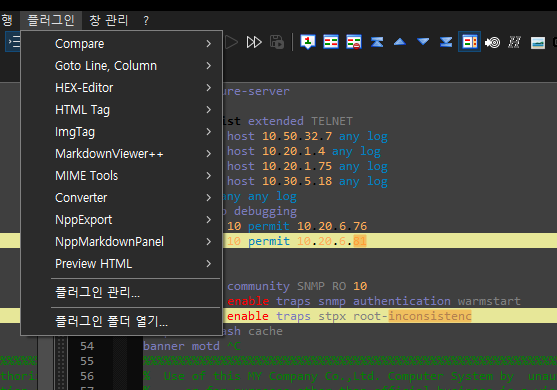Expand the Compare submenu arrow
The width and height of the screenshot is (557, 390).
click(209, 44)
